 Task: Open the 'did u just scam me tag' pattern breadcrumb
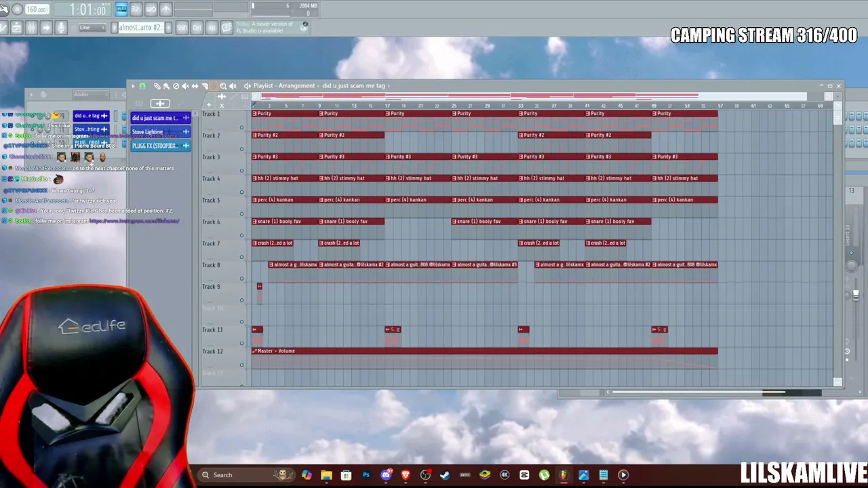click(x=354, y=86)
